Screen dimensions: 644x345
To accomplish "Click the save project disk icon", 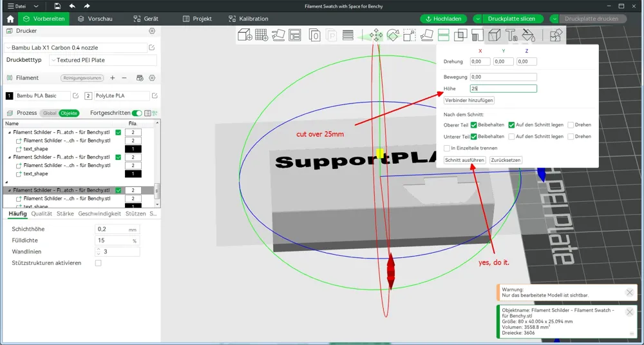I will tap(57, 6).
